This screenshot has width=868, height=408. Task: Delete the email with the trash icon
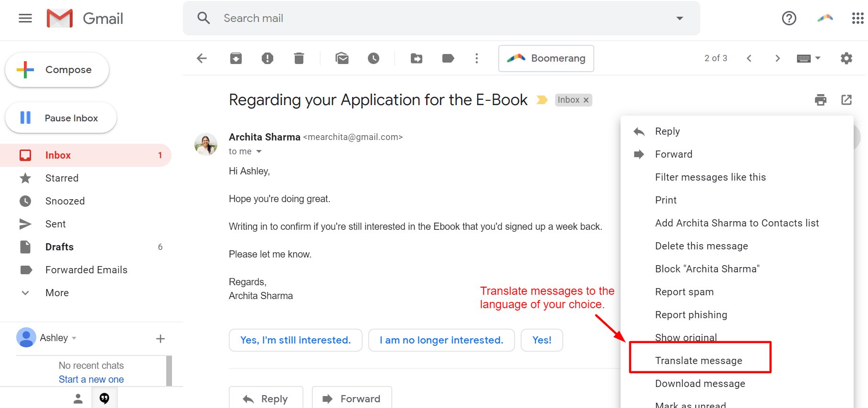coord(299,58)
